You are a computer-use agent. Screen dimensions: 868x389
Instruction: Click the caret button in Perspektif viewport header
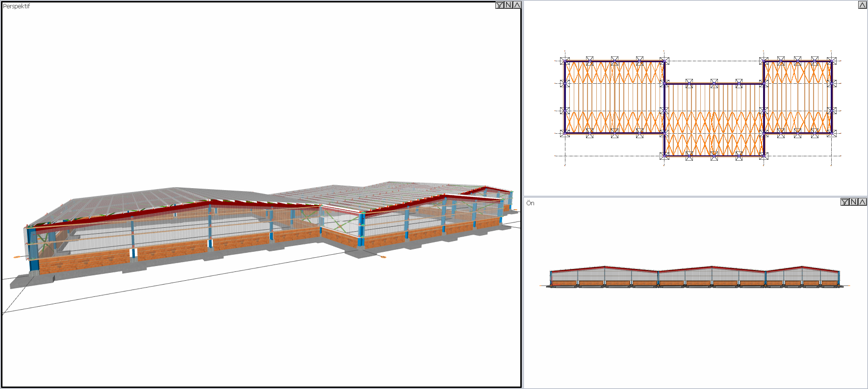tap(517, 5)
